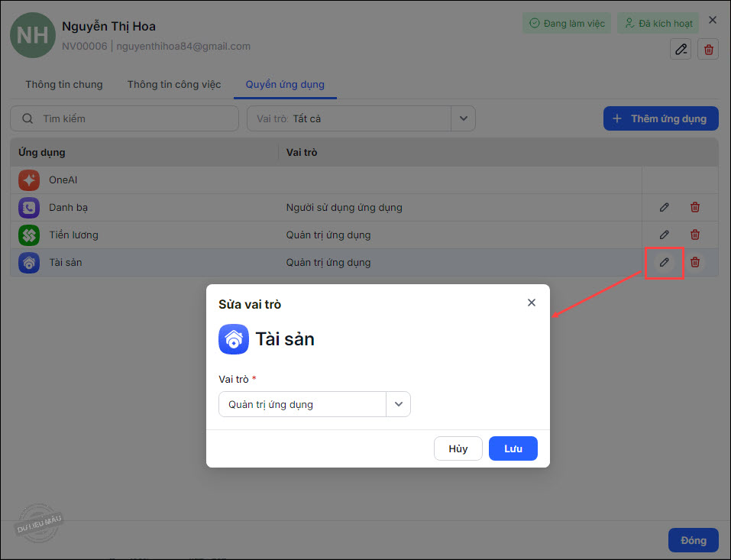Edit role for Danh bạ row

click(665, 207)
